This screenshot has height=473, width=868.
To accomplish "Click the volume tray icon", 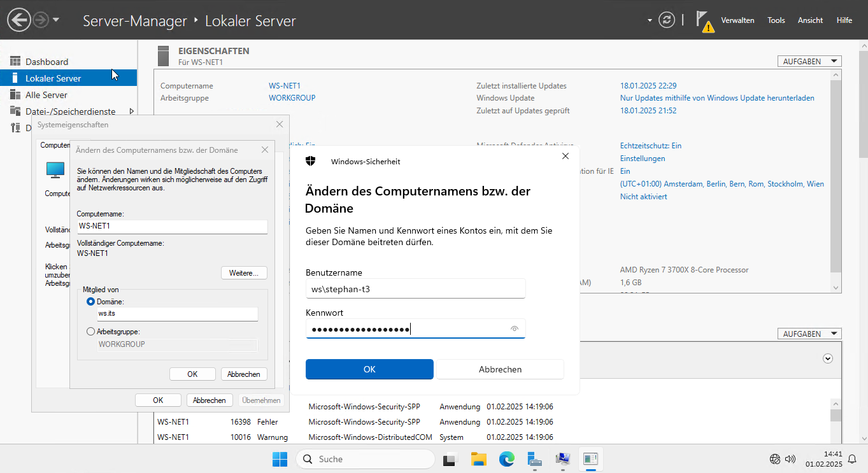I will [x=791, y=459].
